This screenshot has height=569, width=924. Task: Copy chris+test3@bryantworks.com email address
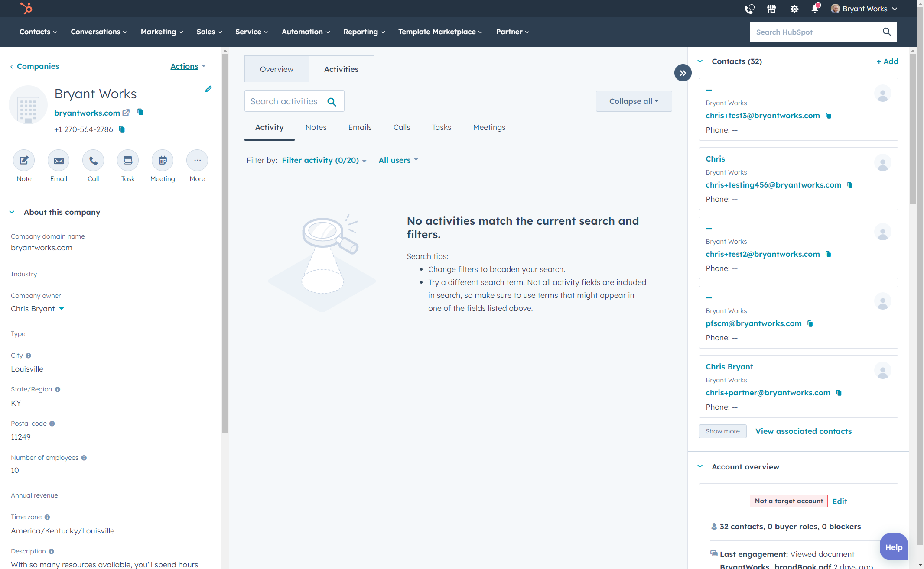[829, 116]
